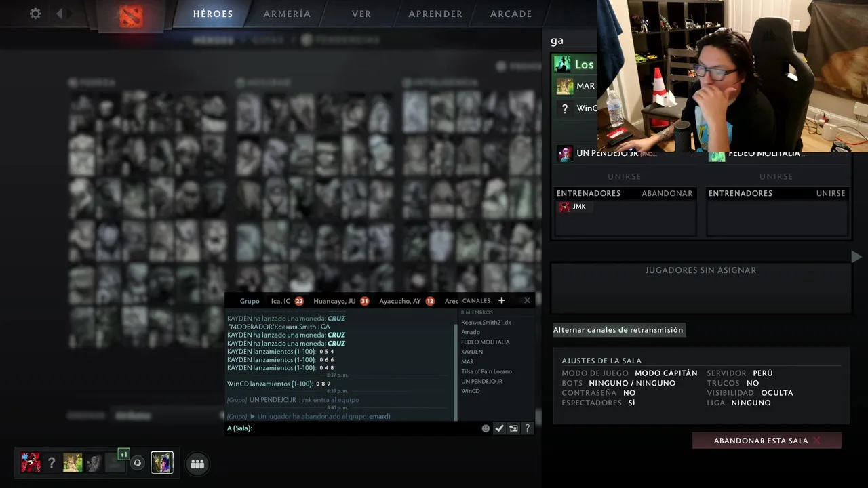The height and width of the screenshot is (488, 868).
Task: Click UN PENDEJO JR player avatar
Action: (x=565, y=154)
